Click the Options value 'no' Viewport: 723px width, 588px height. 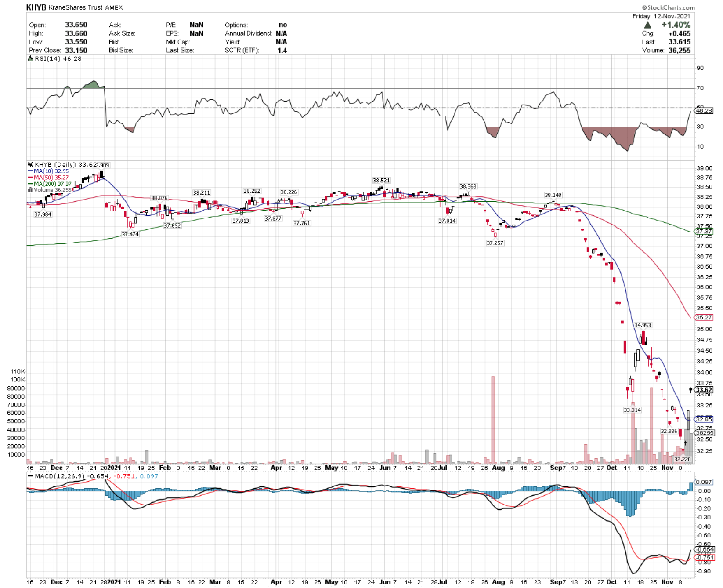(x=283, y=25)
